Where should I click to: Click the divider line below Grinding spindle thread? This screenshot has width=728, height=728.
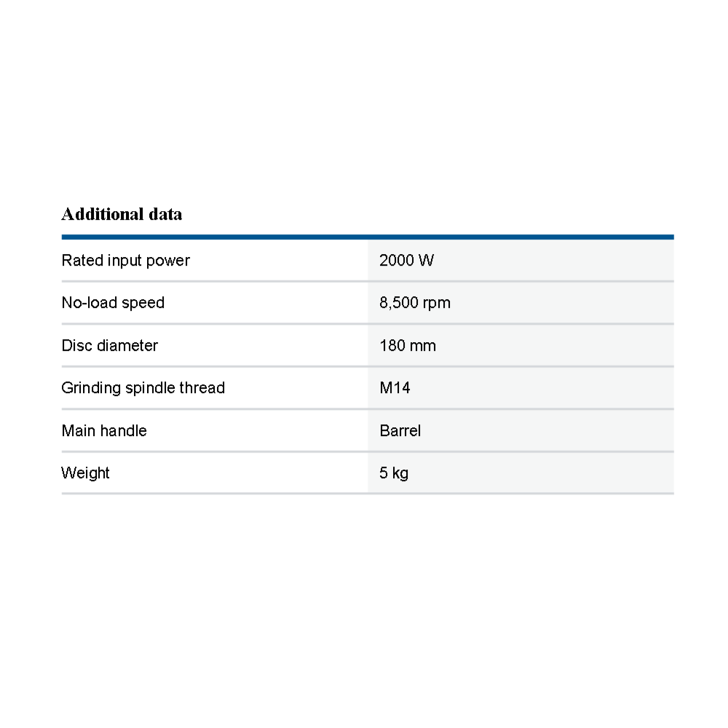[x=368, y=408]
